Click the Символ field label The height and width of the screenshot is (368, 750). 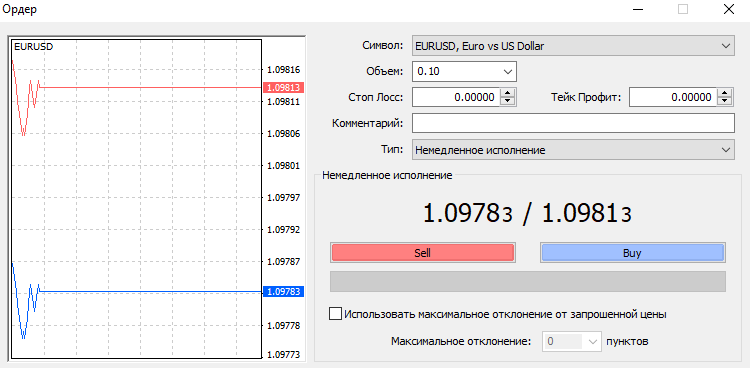pyautogui.click(x=383, y=46)
